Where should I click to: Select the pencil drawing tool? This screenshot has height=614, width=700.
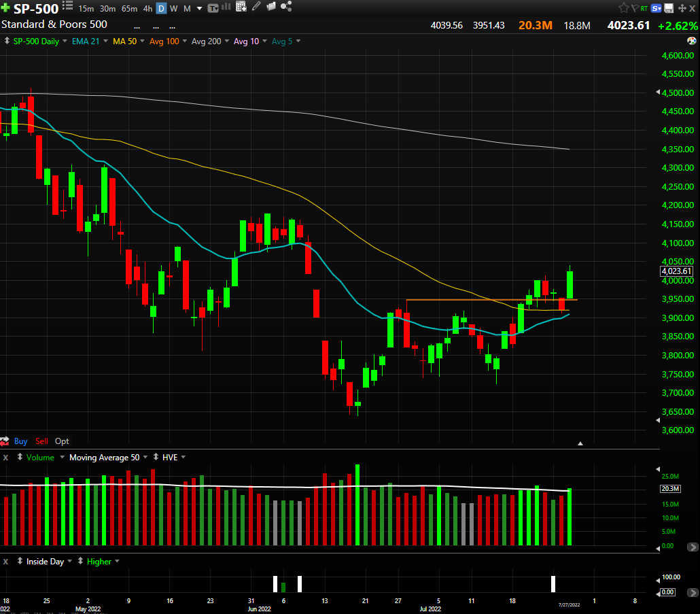[256, 6]
